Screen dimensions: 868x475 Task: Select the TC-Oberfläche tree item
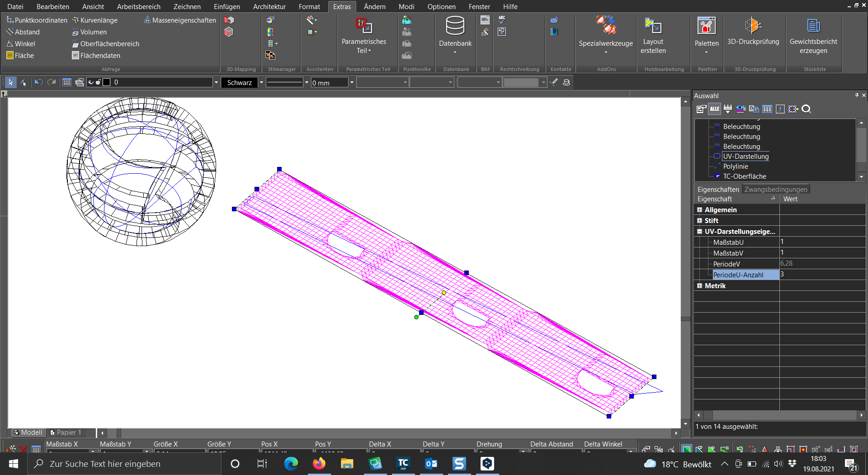[x=745, y=176]
